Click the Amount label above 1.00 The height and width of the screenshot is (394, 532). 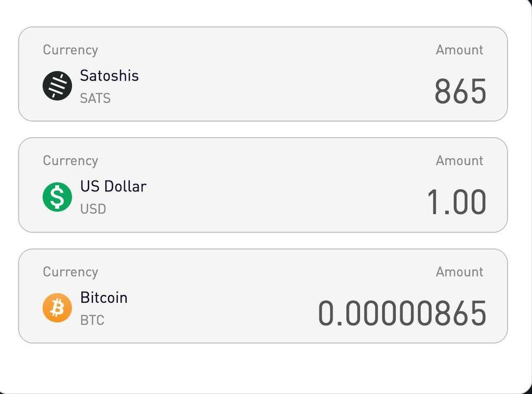(x=459, y=161)
